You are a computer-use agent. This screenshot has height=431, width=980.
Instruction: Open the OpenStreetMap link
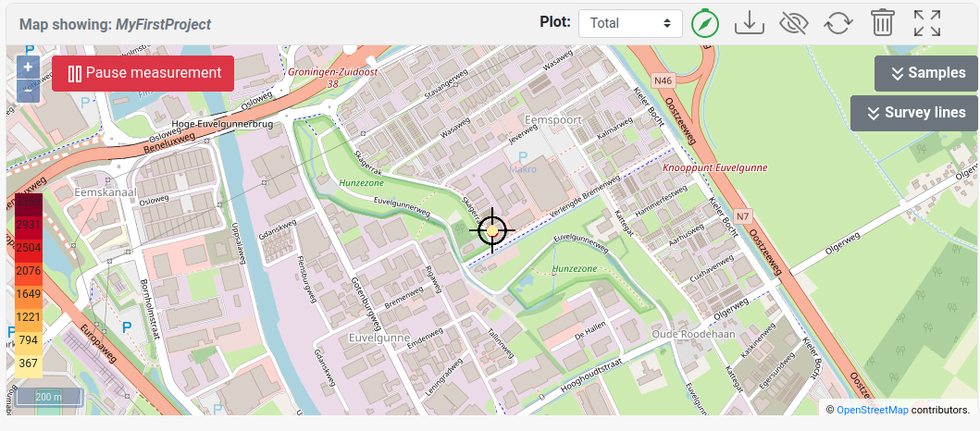[x=873, y=409]
